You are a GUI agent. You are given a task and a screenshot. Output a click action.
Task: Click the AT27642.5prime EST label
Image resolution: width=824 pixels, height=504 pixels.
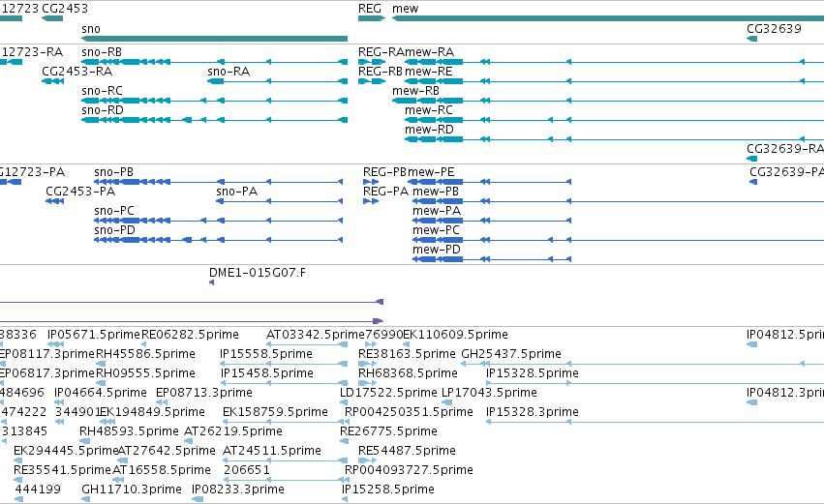pyautogui.click(x=167, y=452)
